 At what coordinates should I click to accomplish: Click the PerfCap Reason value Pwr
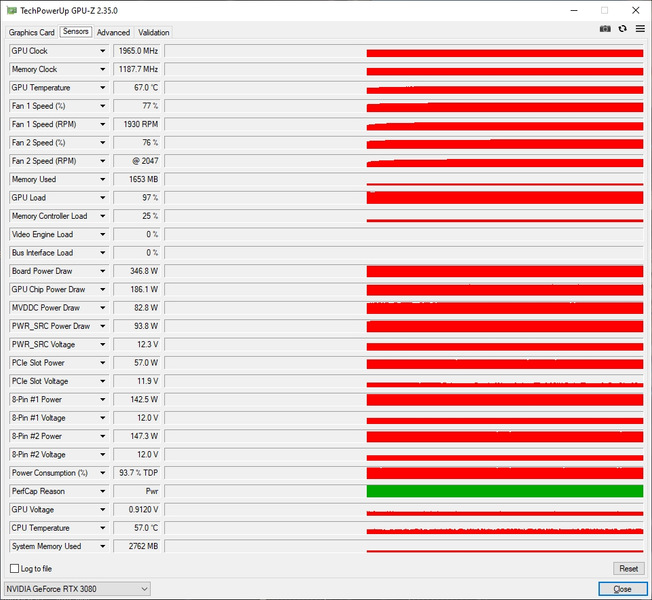(137, 491)
